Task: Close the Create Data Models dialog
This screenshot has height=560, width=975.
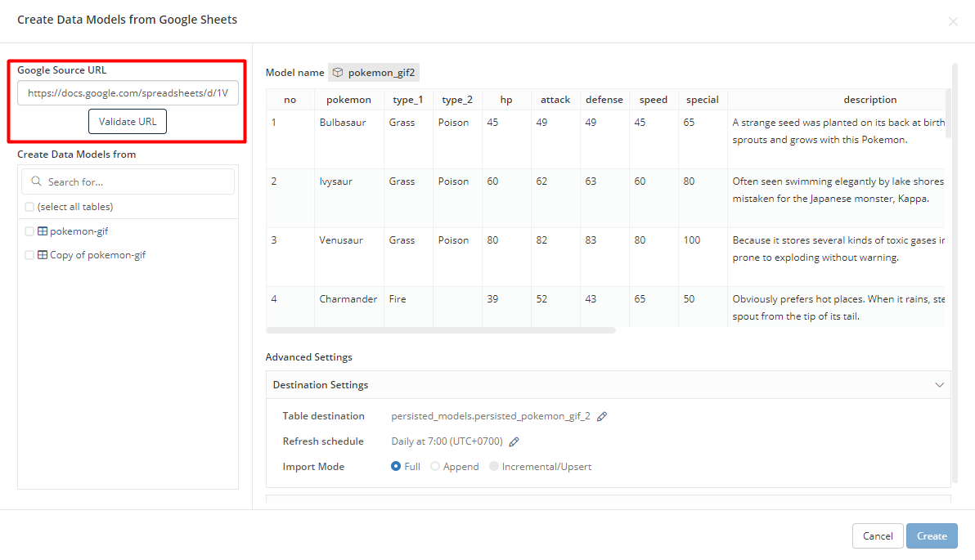Action: [953, 22]
